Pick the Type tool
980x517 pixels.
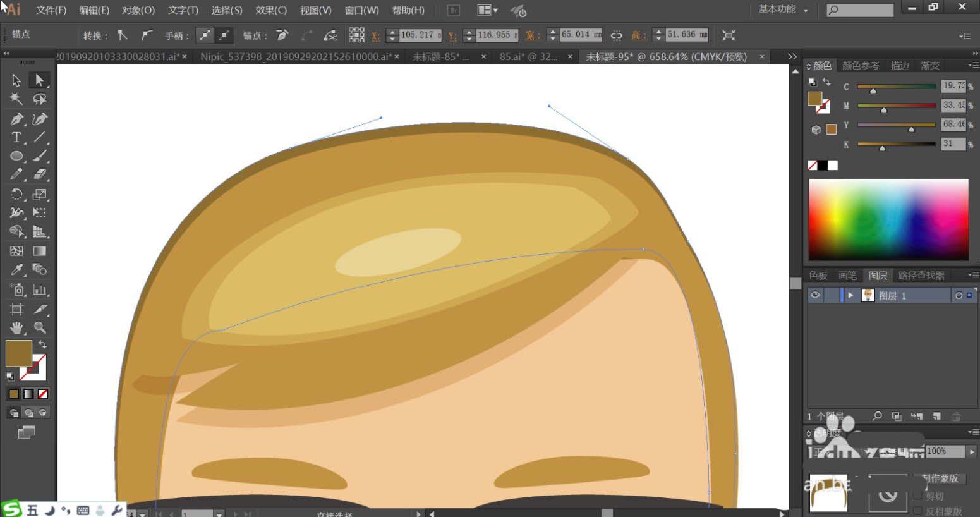pos(16,138)
